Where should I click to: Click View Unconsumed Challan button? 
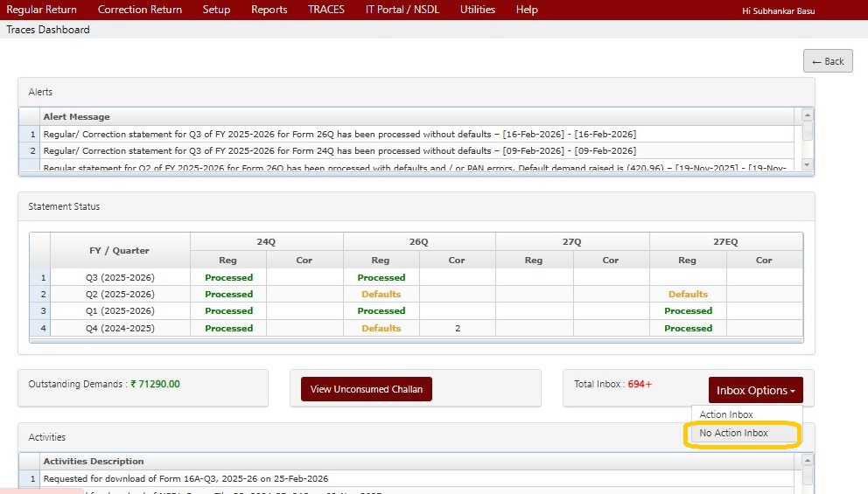tap(366, 389)
